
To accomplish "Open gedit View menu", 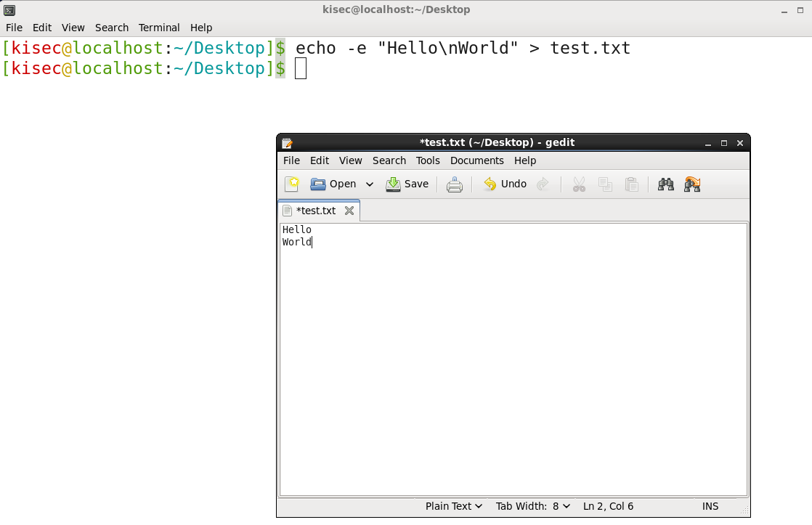I will [351, 160].
